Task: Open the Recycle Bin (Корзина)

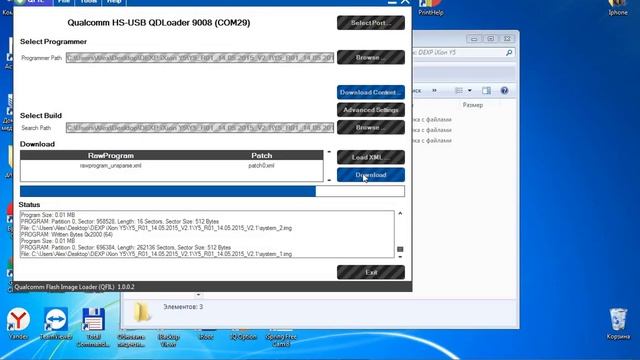Action: click(x=618, y=324)
